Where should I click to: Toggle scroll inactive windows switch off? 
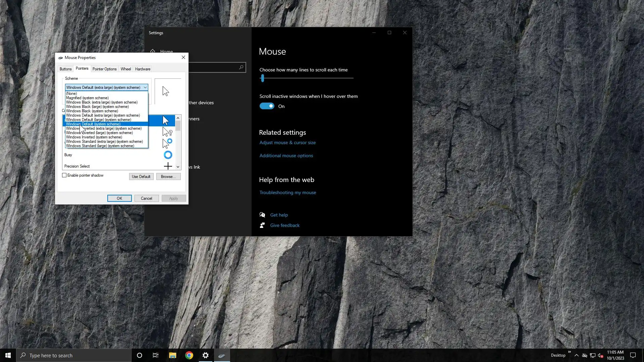click(x=267, y=106)
